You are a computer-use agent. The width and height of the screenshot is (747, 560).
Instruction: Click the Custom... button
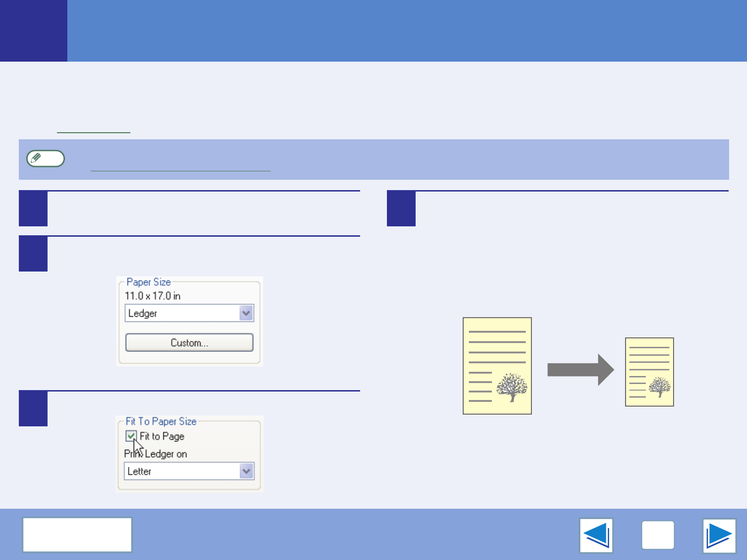point(189,343)
